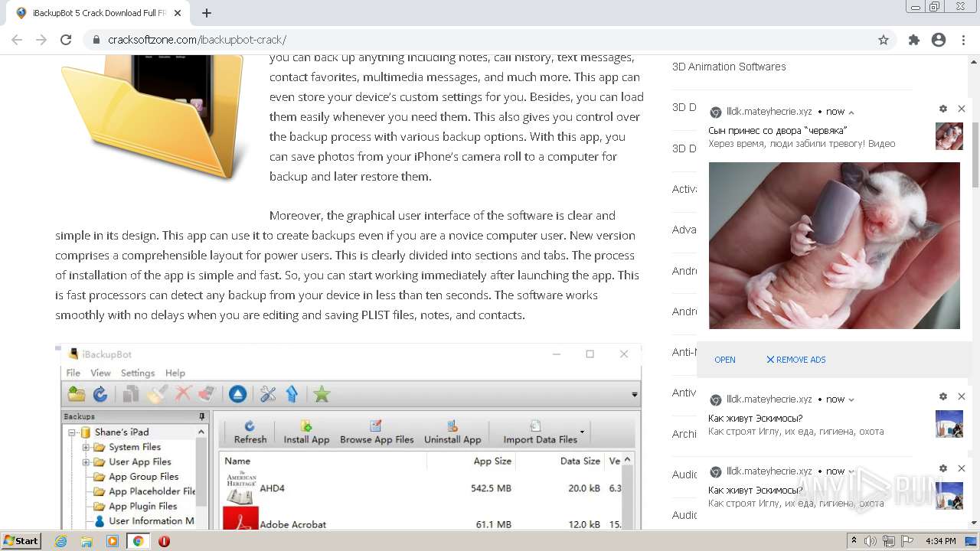This screenshot has height=551, width=980.
Task: Click OPEN on the notification
Action: [x=725, y=360]
